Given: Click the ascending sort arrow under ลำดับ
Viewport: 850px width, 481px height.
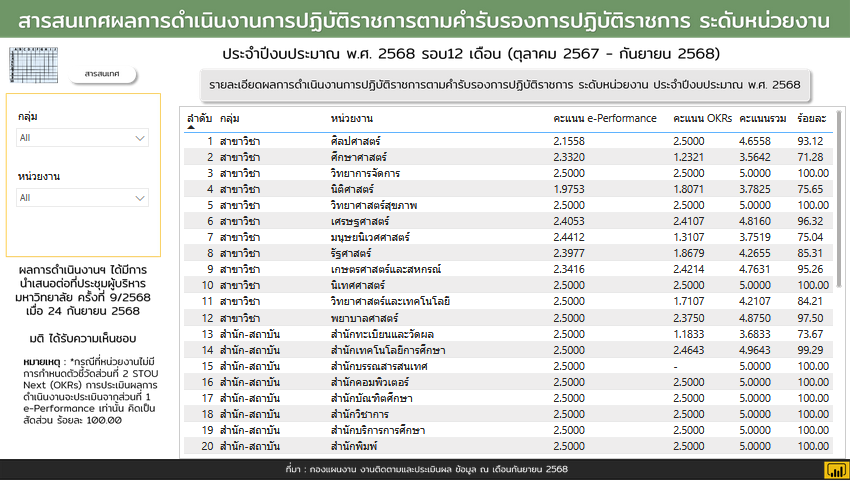Looking at the screenshot, I should [192, 127].
